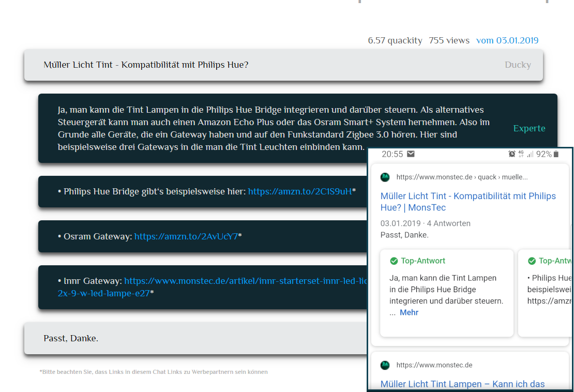Click the 20:55 clock in phone status bar
This screenshot has height=392, width=574.
click(392, 154)
